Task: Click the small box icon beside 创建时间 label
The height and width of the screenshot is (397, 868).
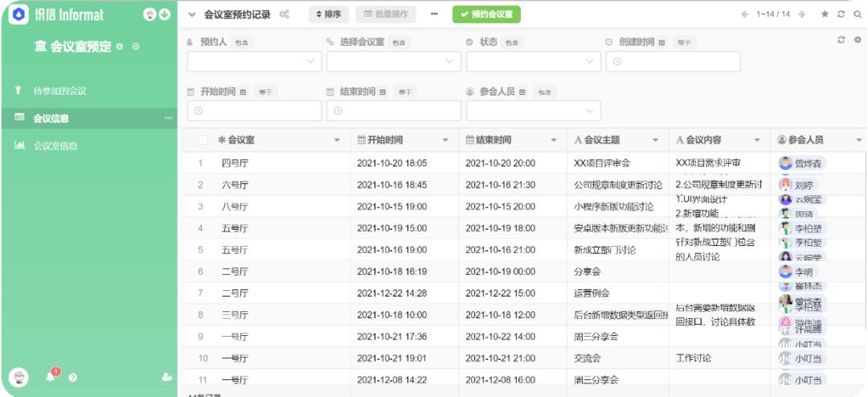Action: [x=661, y=42]
